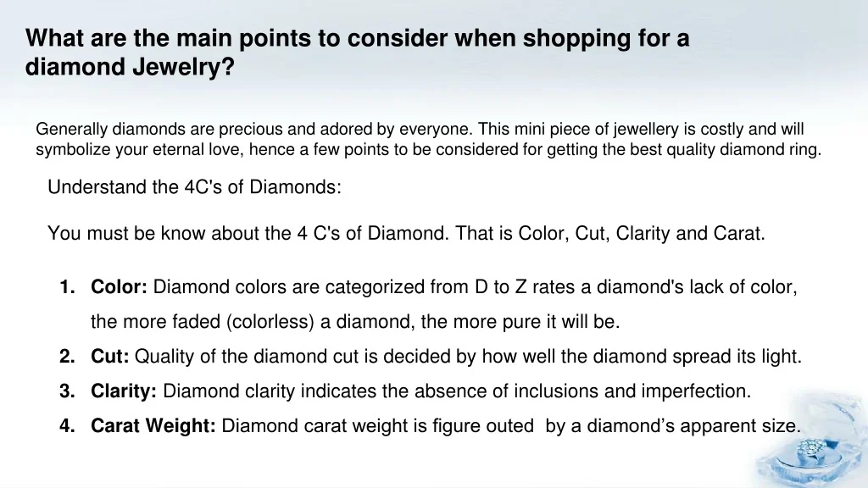Click list number 4 before Carat Weight

[x=67, y=426]
